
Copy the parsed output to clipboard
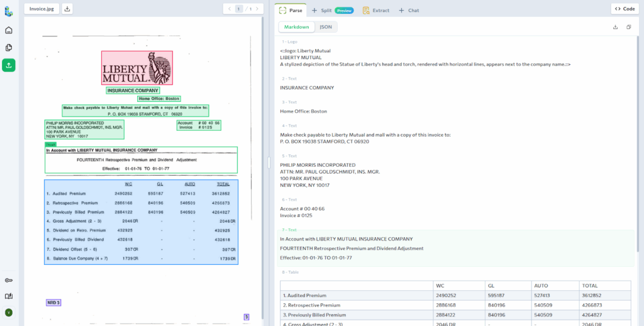coord(628,27)
